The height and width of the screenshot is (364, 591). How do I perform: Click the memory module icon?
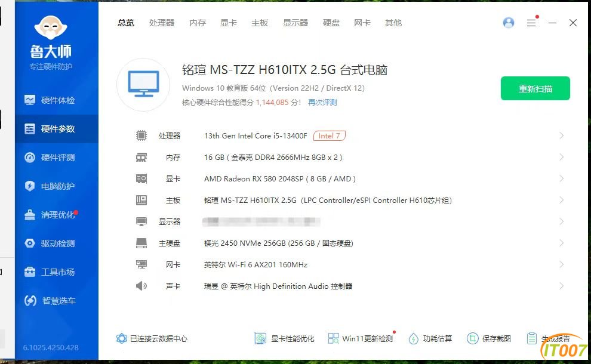(x=141, y=157)
